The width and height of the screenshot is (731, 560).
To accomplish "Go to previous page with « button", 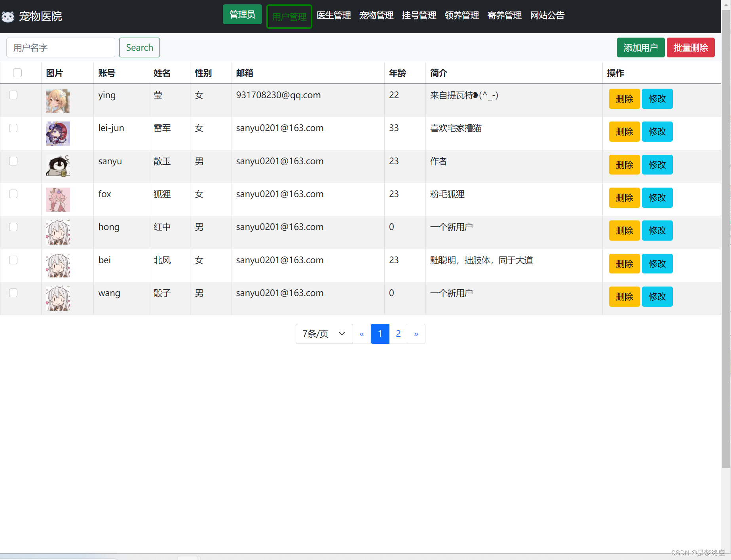I will coord(362,334).
